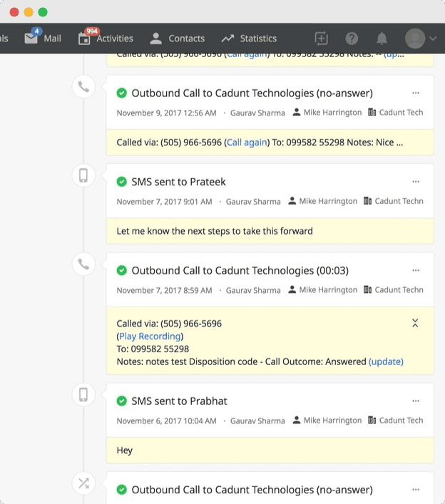Go to the Contacts section
This screenshot has height=504, width=445.
(x=177, y=38)
